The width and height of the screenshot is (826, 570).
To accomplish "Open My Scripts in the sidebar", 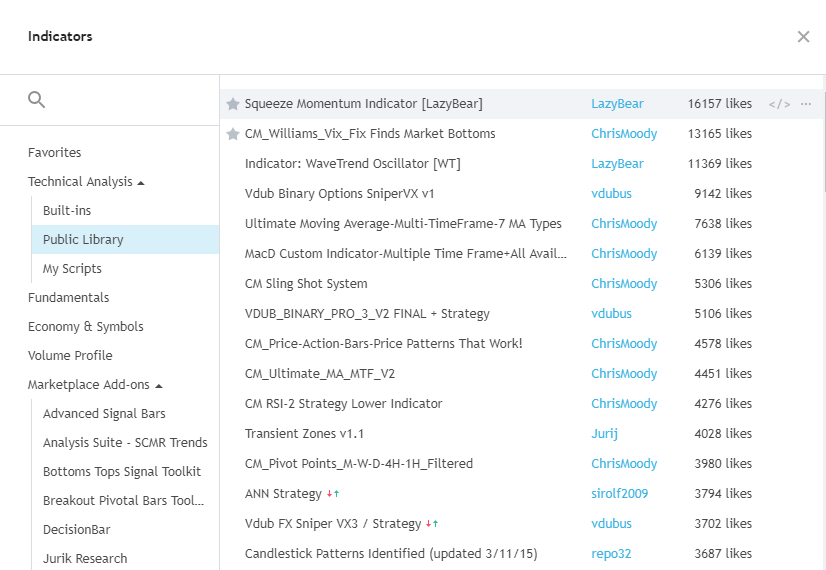I will point(72,269).
